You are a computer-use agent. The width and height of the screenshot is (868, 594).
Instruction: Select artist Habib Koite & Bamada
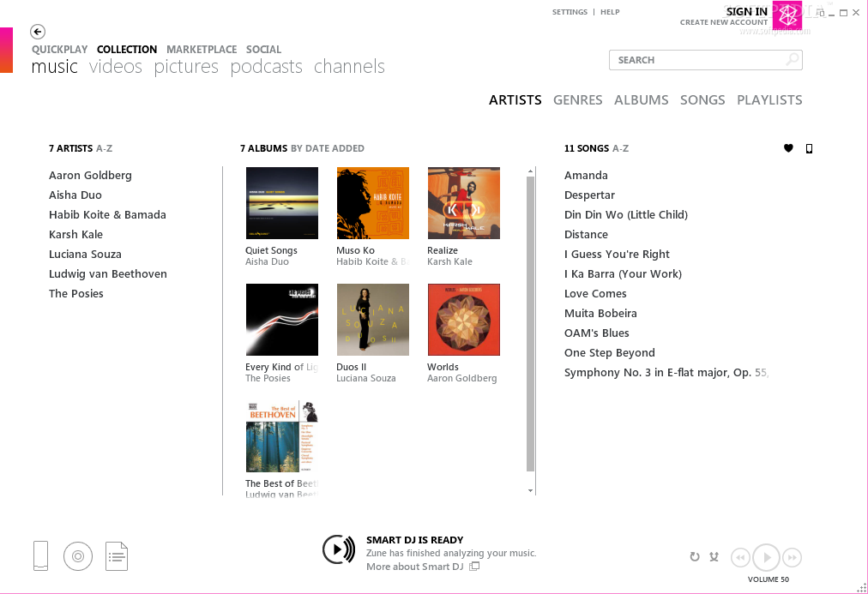[107, 214]
